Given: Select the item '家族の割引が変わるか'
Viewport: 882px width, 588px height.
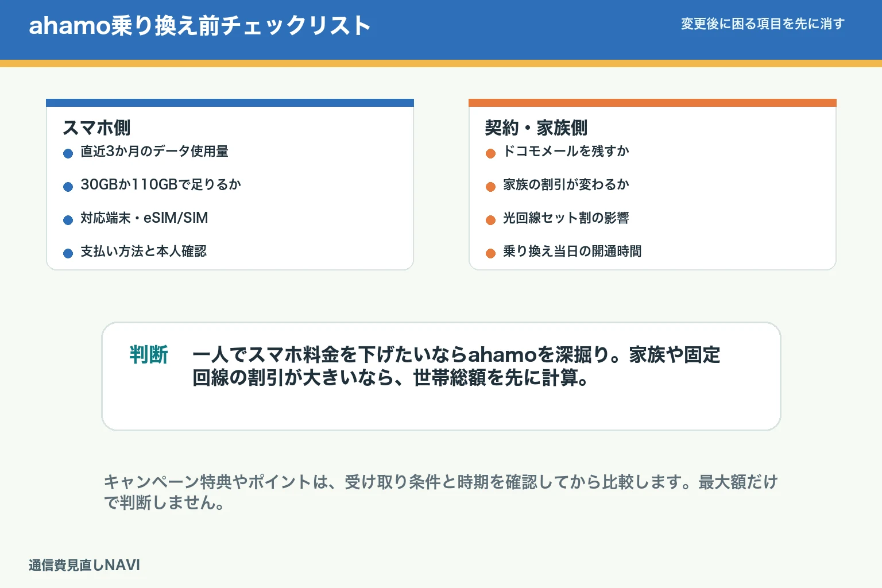Looking at the screenshot, I should (566, 184).
